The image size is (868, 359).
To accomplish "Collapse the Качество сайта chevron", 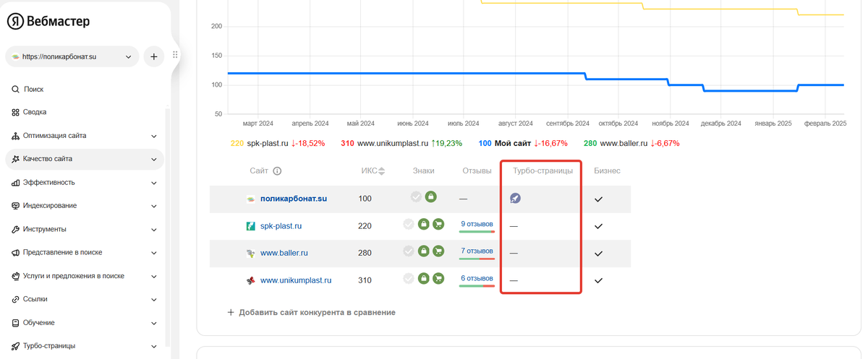I will tap(154, 159).
